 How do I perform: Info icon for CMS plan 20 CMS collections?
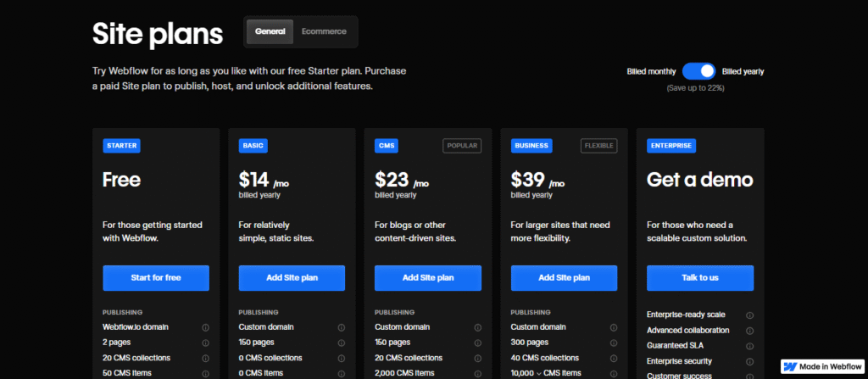(x=477, y=359)
